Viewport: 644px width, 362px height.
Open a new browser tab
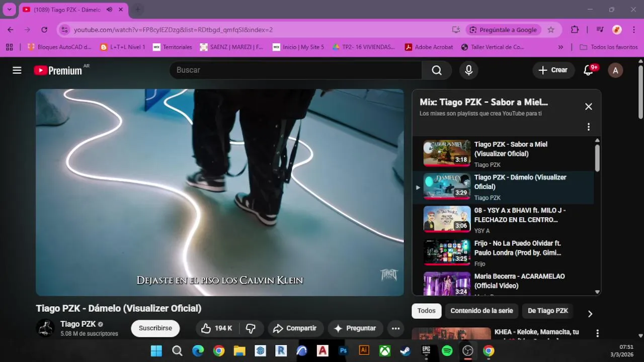point(137,10)
